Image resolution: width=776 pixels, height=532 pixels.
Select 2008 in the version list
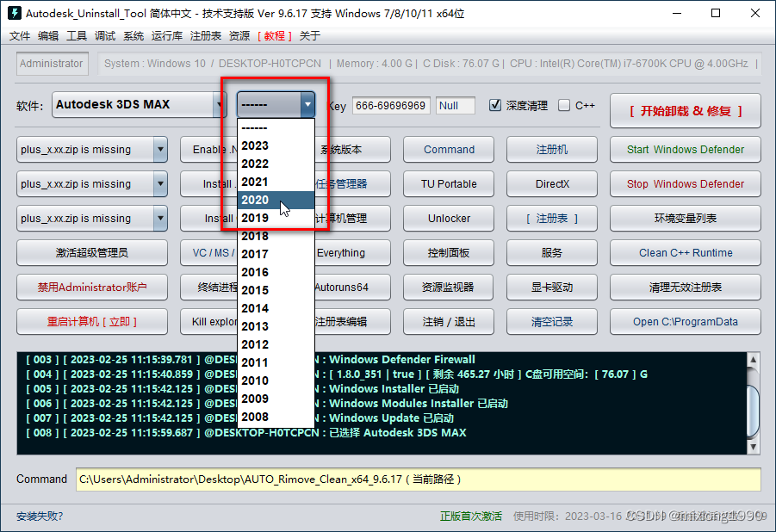[276, 418]
